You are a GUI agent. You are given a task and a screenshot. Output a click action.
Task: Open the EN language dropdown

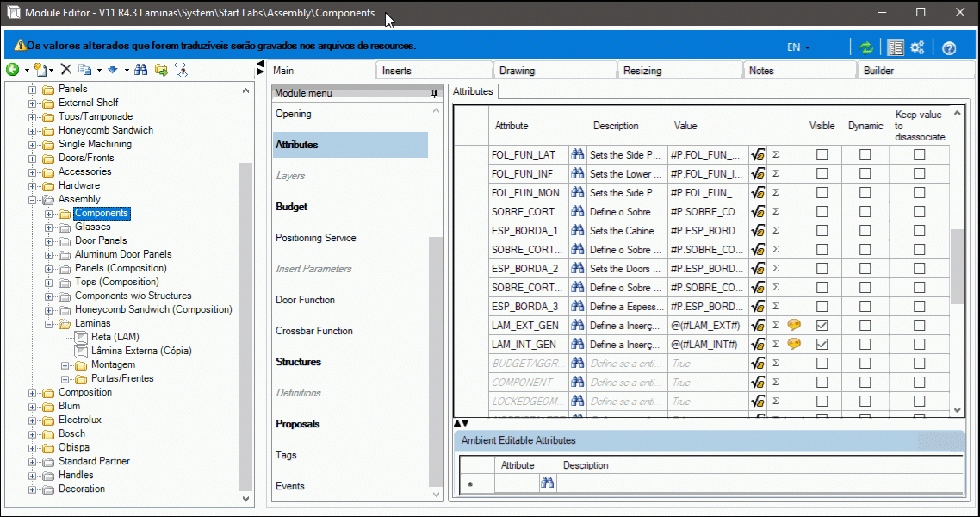pos(799,47)
